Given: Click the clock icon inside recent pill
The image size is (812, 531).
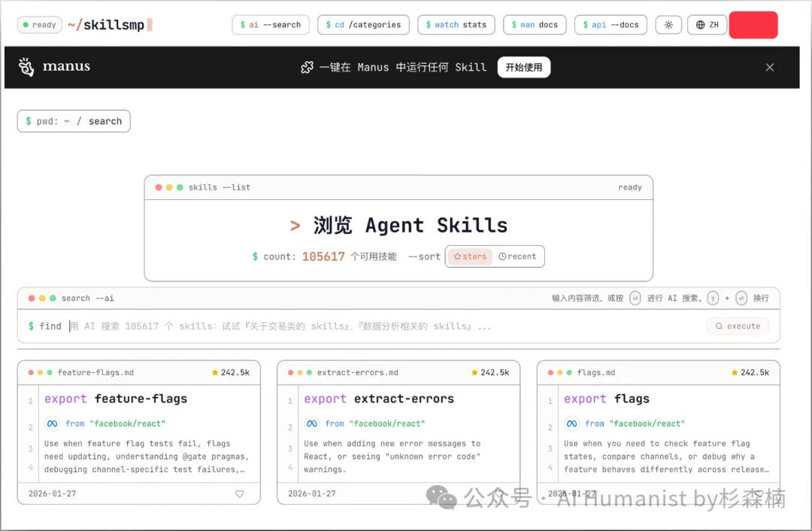Looking at the screenshot, I should [501, 256].
